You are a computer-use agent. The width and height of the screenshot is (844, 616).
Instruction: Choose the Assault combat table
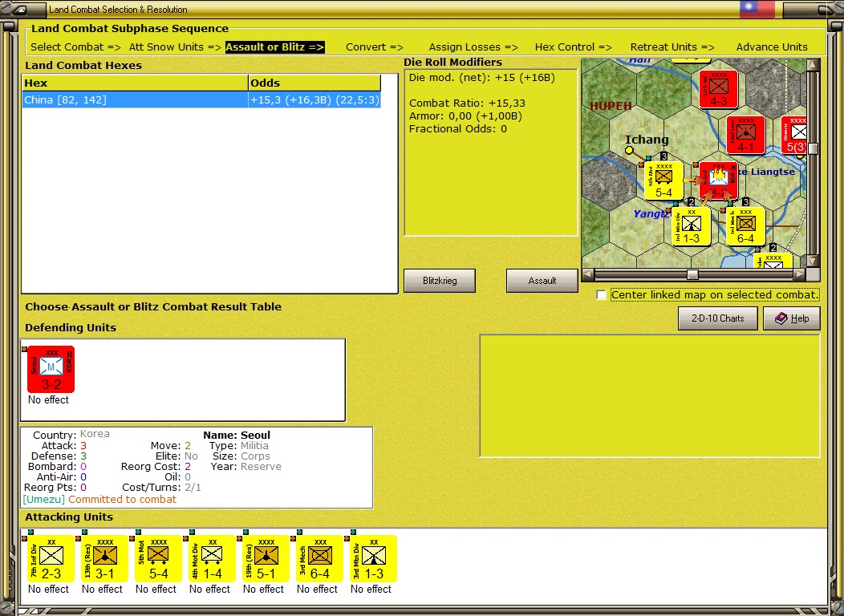pyautogui.click(x=542, y=280)
